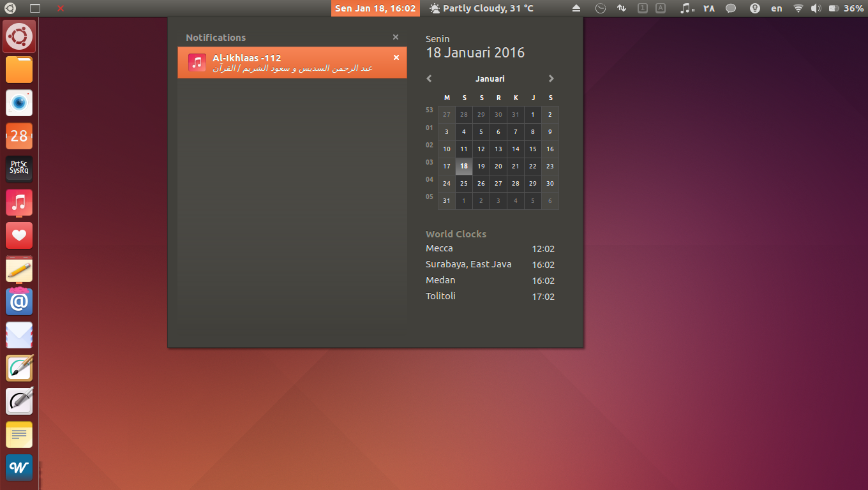Image resolution: width=868 pixels, height=490 pixels.
Task: Click the window rectangle icon in top panel
Action: pos(35,8)
